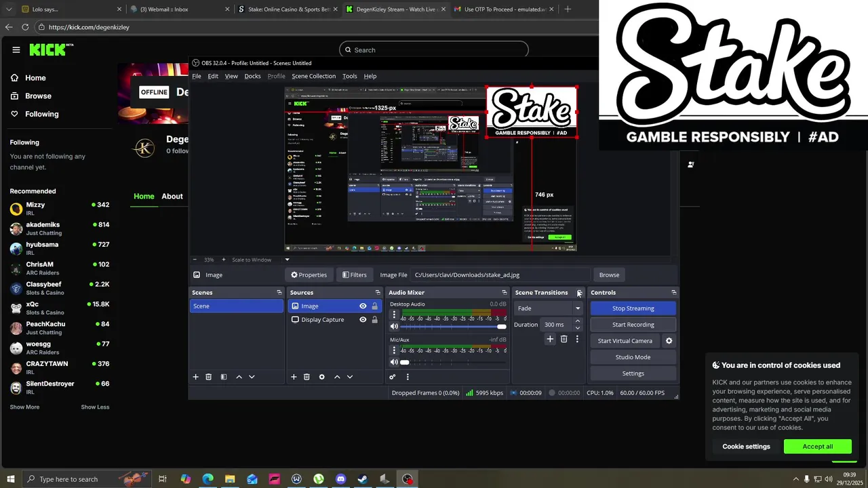Move scene down in Scenes panel
Screen dimensions: 868x488
[x=252, y=377]
